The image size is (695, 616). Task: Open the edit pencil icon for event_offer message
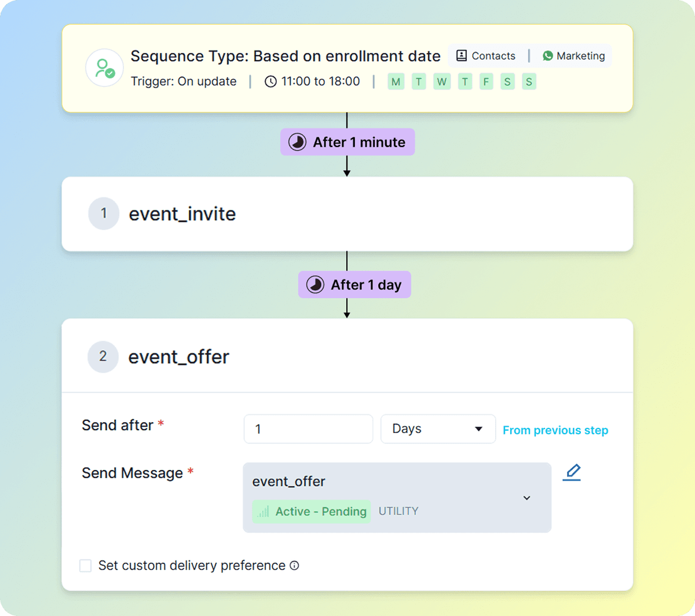572,472
